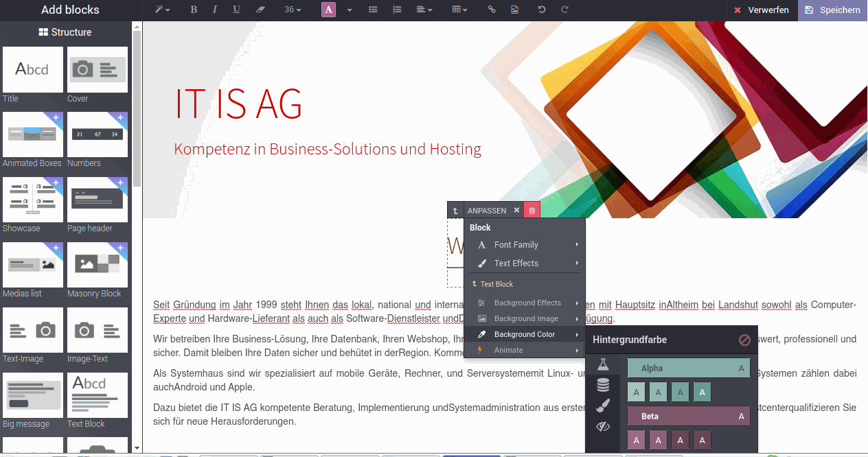Screen dimensions: 868x457
Task: Click the redo icon
Action: tap(564, 10)
